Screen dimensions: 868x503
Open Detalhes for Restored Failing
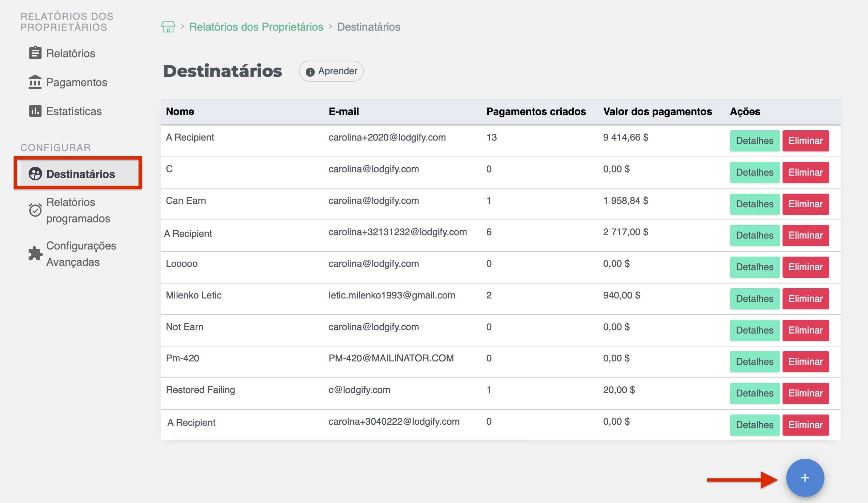point(754,393)
